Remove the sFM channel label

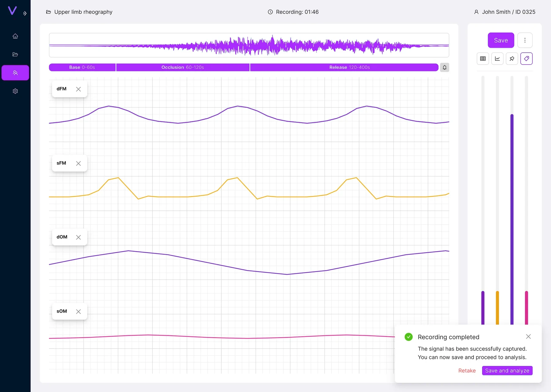pyautogui.click(x=78, y=164)
